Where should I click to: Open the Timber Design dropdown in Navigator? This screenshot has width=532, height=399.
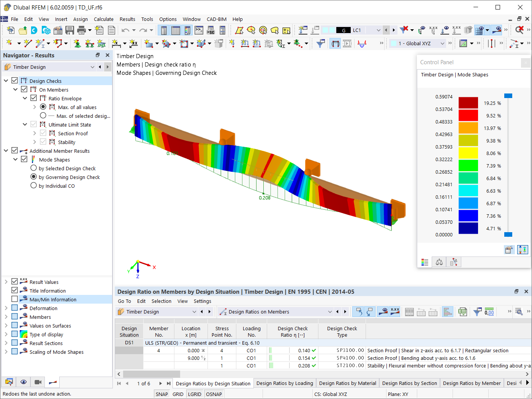(x=92, y=67)
